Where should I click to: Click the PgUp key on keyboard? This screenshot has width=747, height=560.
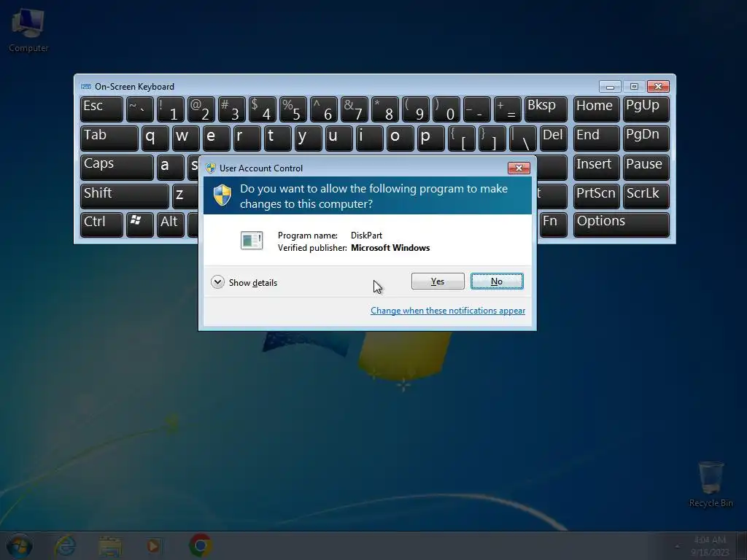click(x=646, y=109)
